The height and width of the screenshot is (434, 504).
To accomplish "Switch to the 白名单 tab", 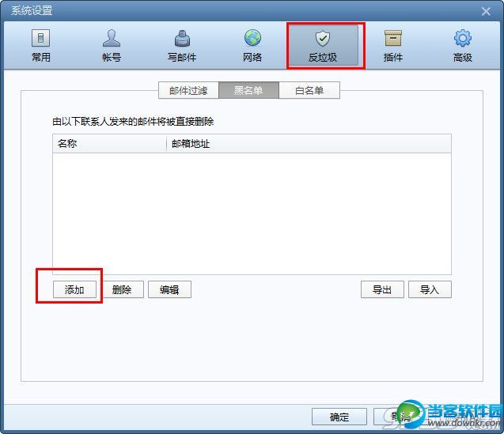I will click(x=309, y=90).
